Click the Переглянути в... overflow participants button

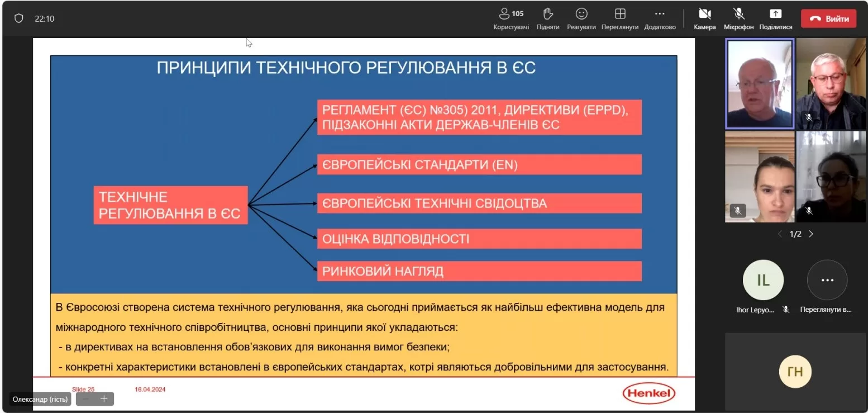(x=827, y=280)
